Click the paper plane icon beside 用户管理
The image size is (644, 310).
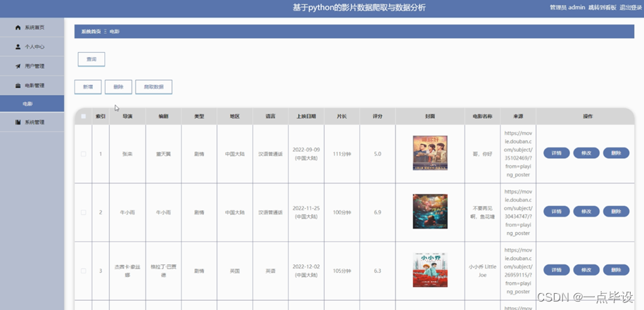click(18, 66)
